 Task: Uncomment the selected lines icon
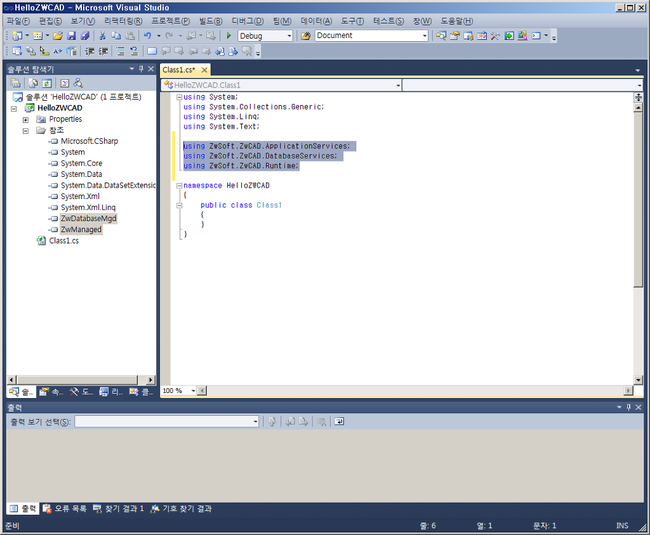click(134, 51)
